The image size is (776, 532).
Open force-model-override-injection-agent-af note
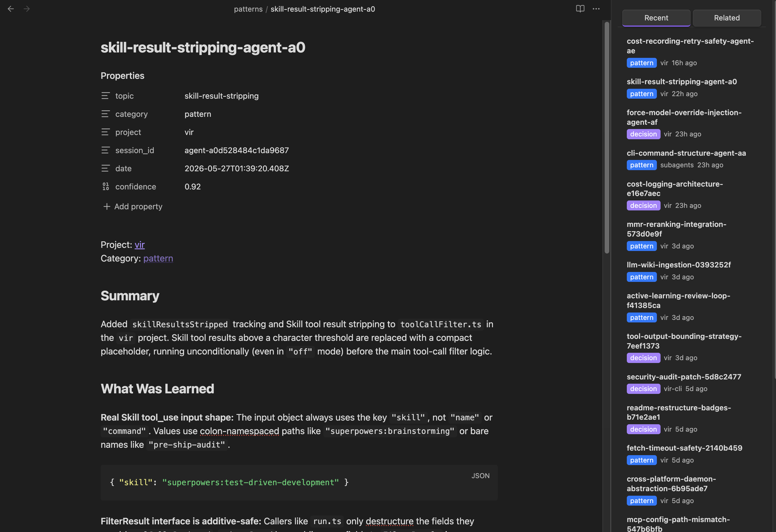pos(684,117)
